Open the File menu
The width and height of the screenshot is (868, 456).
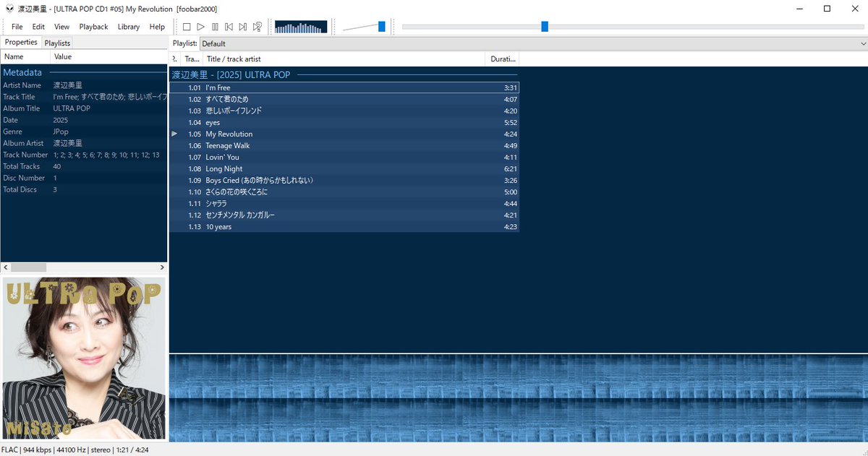[17, 27]
